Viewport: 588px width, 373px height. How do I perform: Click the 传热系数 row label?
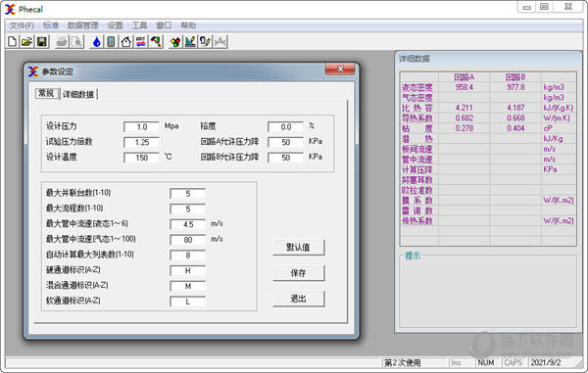pos(417,221)
